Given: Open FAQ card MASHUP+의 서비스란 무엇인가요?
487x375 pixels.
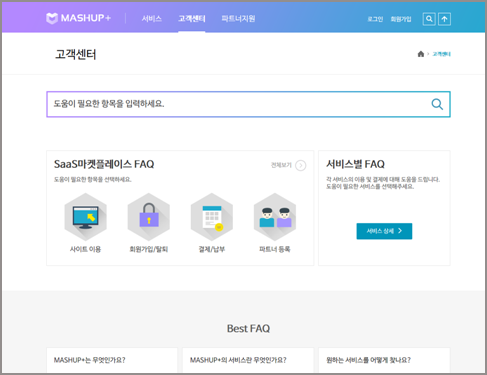Looking at the screenshot, I should 248,360.
